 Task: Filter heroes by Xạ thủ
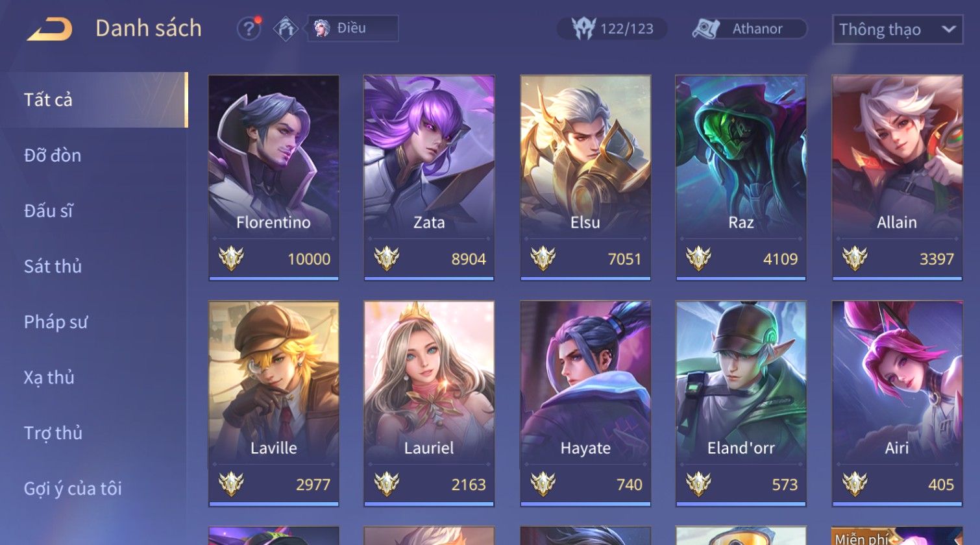coord(49,377)
